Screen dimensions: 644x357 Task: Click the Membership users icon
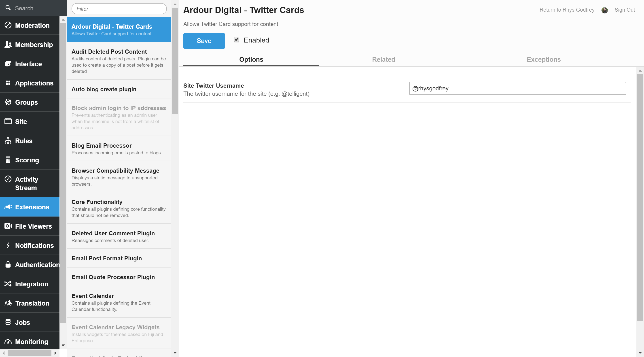[x=8, y=45]
